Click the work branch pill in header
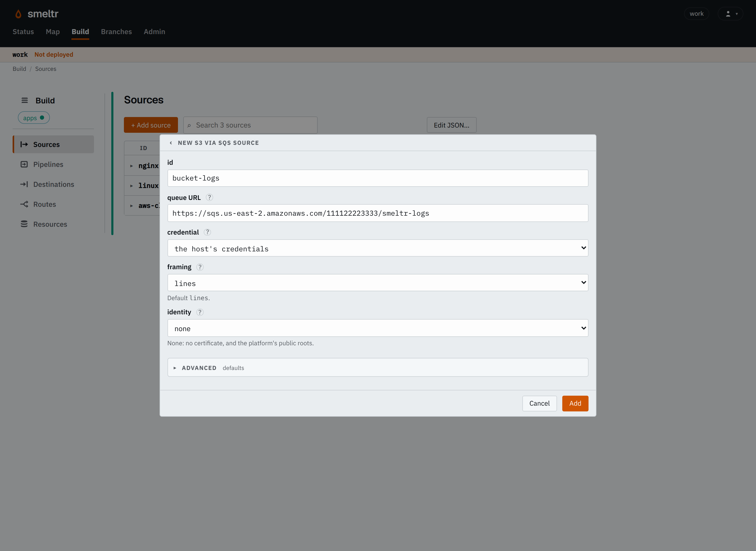This screenshot has height=551, width=756. click(x=697, y=14)
